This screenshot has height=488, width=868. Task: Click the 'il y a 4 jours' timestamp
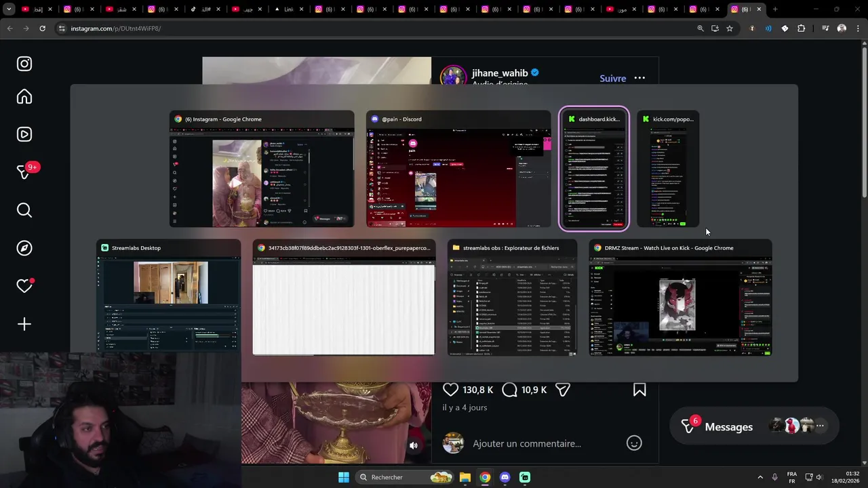[x=465, y=407]
